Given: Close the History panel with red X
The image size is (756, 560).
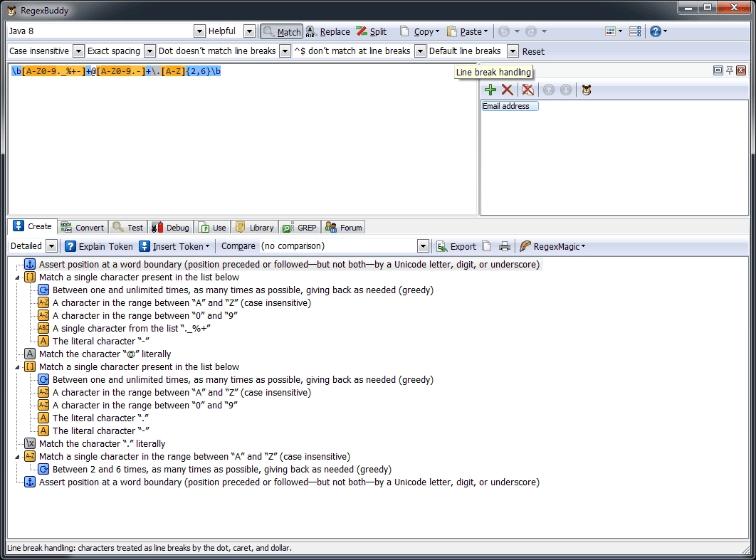Looking at the screenshot, I should pyautogui.click(x=741, y=70).
